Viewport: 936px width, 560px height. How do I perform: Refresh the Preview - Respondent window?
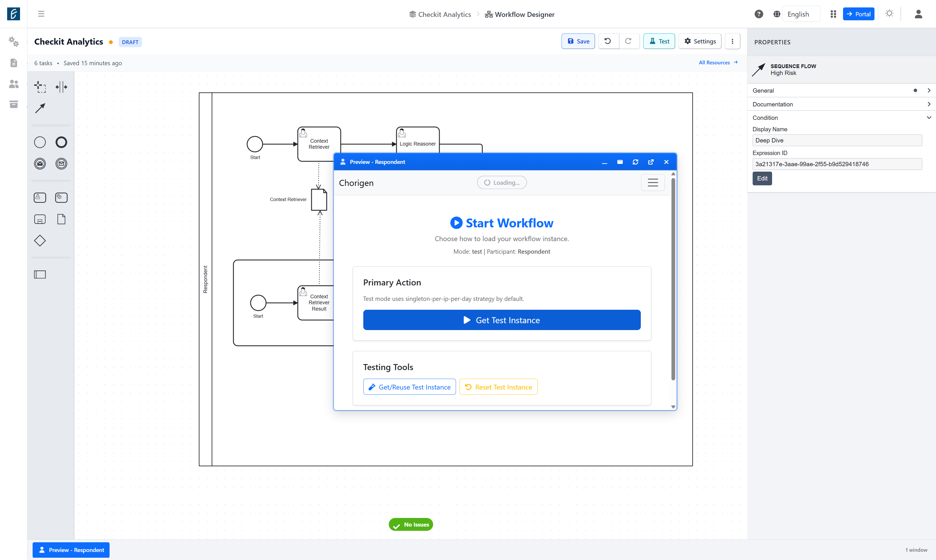(x=636, y=162)
